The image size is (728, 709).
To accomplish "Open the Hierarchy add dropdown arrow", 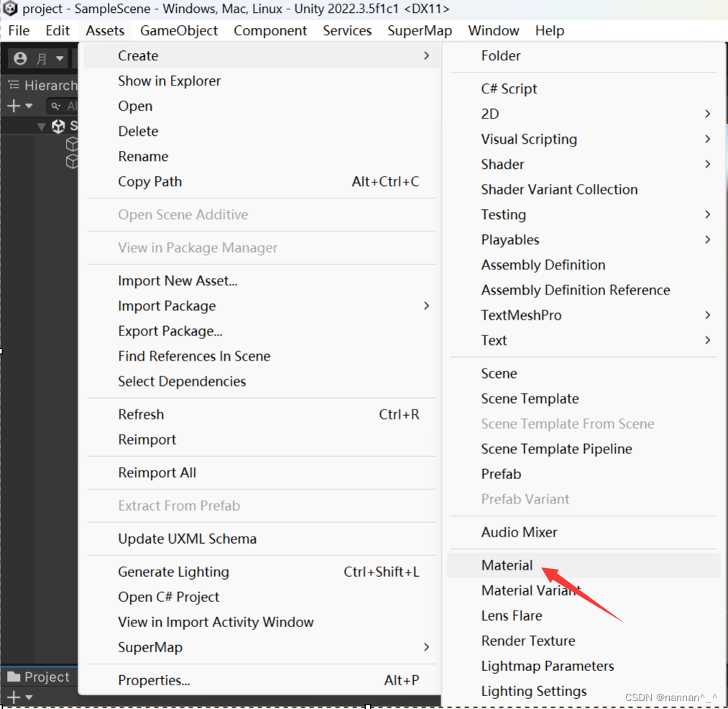I will tap(29, 106).
